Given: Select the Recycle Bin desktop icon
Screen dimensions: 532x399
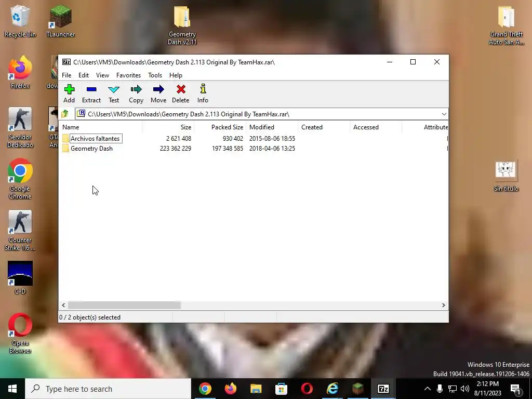Looking at the screenshot, I should click(x=20, y=21).
